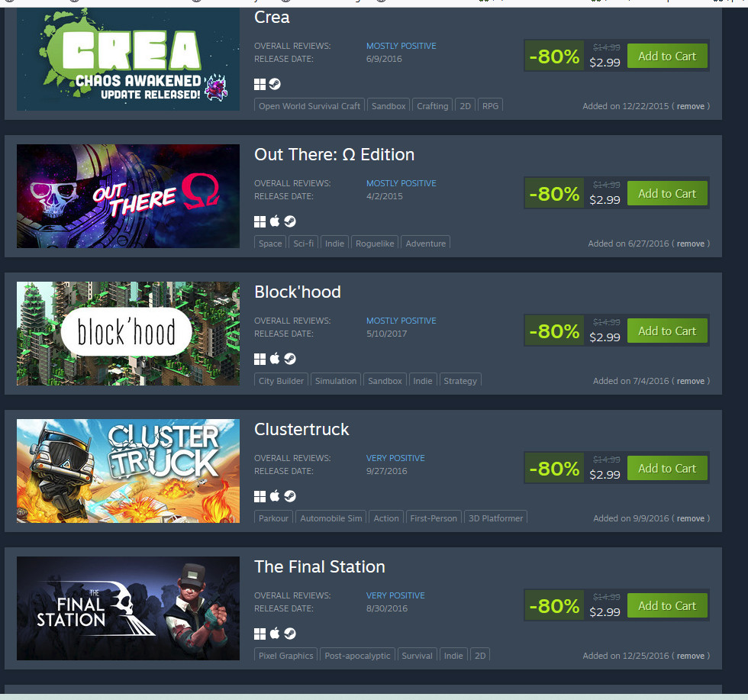This screenshot has height=700, width=748.
Task: Click the Windows platform icon under Crea
Action: click(x=260, y=85)
